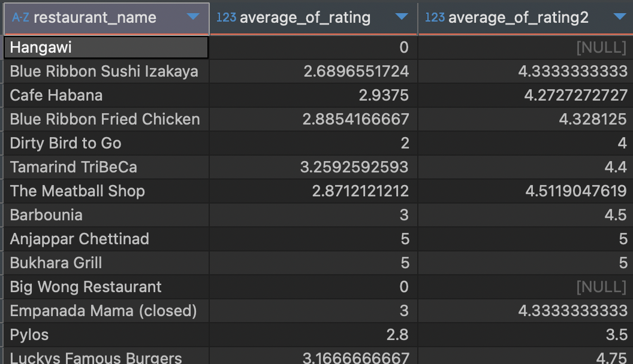Open the average_of_rating2 column dropdown arrow
This screenshot has width=633, height=364.
(x=620, y=17)
